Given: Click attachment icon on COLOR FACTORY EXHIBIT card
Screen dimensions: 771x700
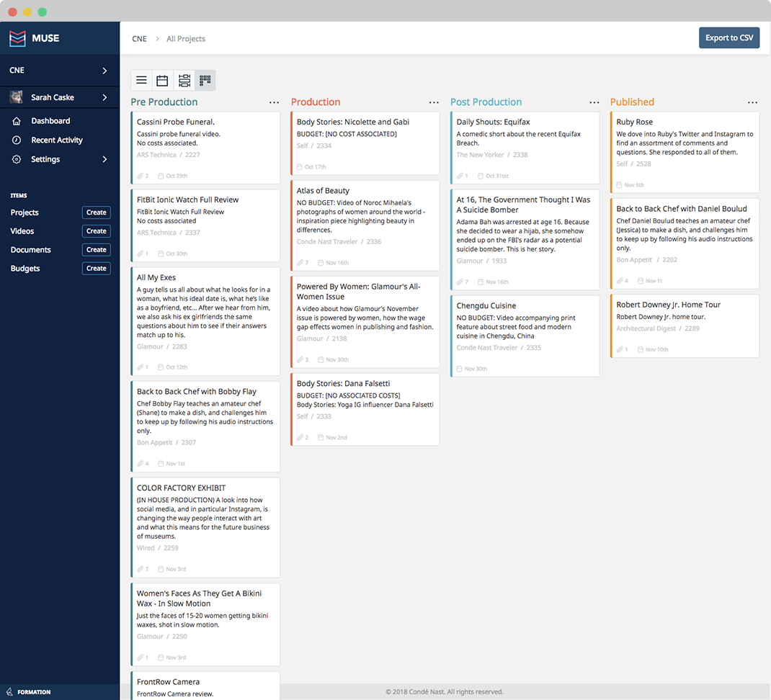Looking at the screenshot, I should point(140,569).
